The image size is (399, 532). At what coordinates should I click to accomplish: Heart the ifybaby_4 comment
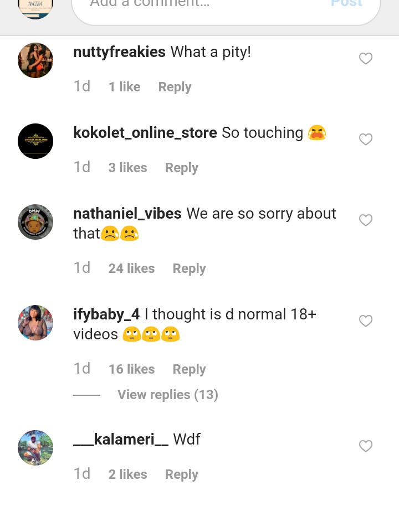click(x=366, y=321)
